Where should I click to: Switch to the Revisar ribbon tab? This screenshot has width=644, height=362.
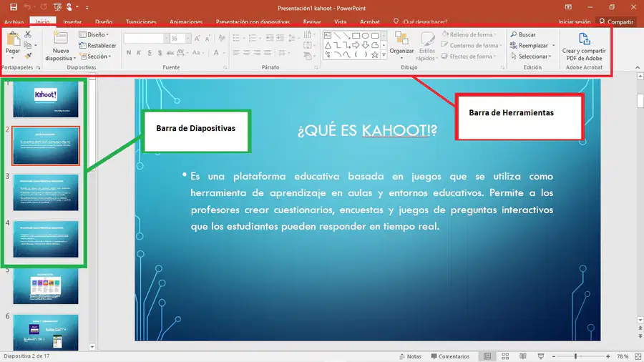tap(312, 21)
